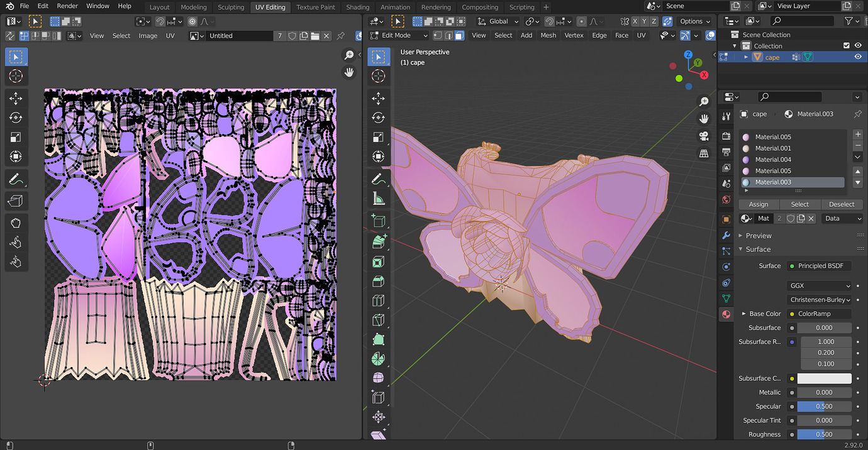Open the Object Data properties tab
868x450 pixels.
726,299
